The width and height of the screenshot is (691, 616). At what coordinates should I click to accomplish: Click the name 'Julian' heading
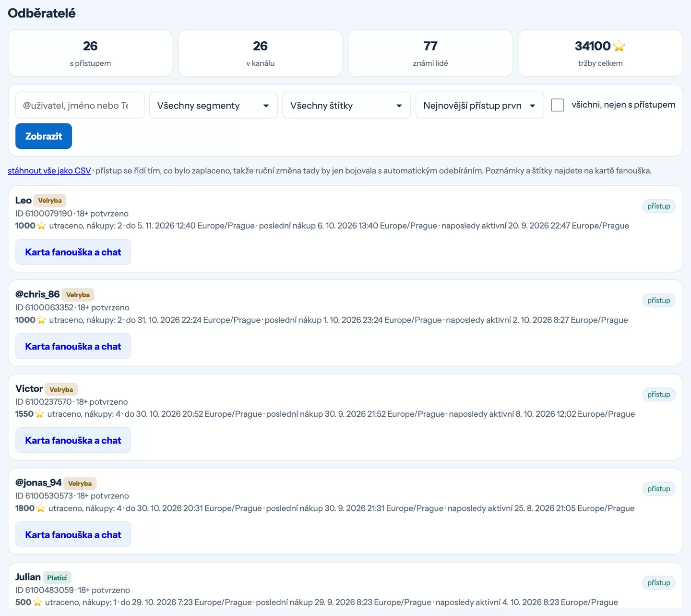tap(28, 577)
